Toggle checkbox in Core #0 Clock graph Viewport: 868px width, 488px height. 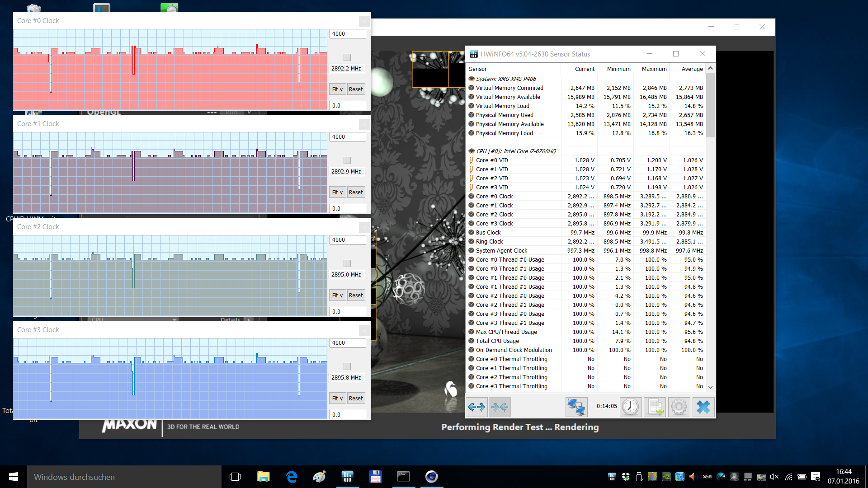(x=347, y=57)
